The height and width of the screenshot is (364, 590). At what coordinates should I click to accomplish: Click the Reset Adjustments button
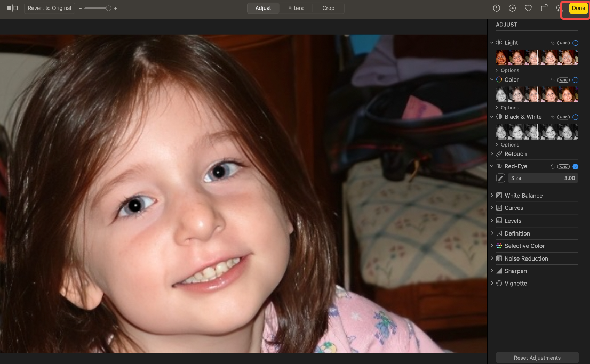[x=537, y=358]
